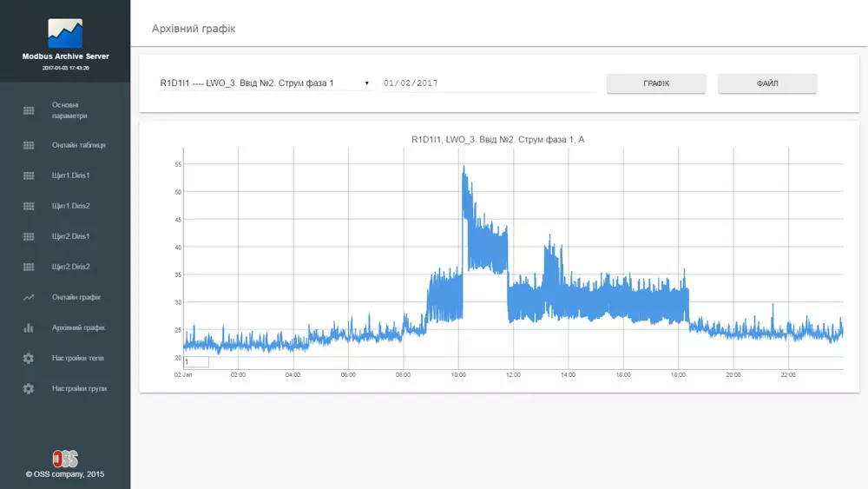The width and height of the screenshot is (868, 489).
Task: Click grid icon beside Щит2.Diris1
Action: coord(29,236)
